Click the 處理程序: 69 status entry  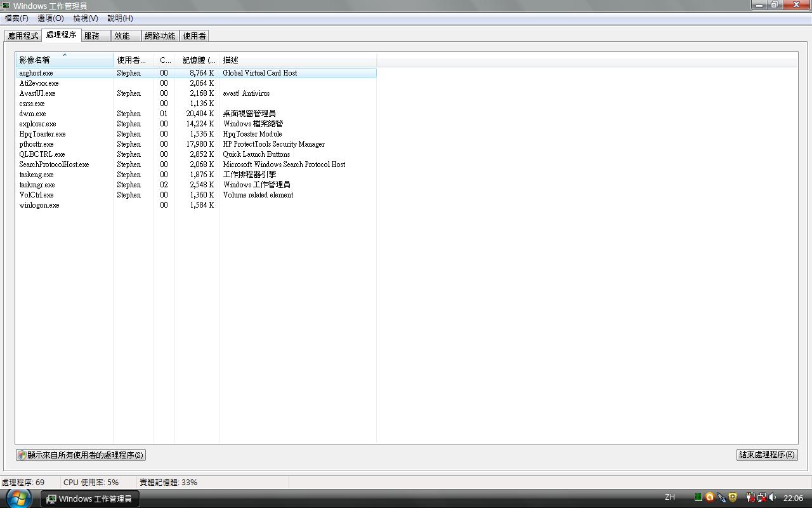(23, 482)
